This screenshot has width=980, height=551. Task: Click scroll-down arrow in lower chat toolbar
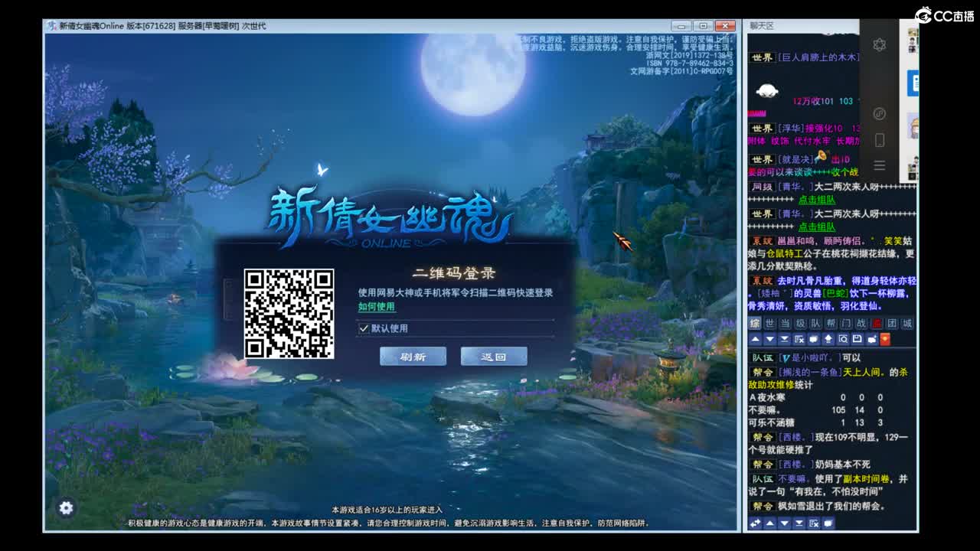pyautogui.click(x=785, y=523)
